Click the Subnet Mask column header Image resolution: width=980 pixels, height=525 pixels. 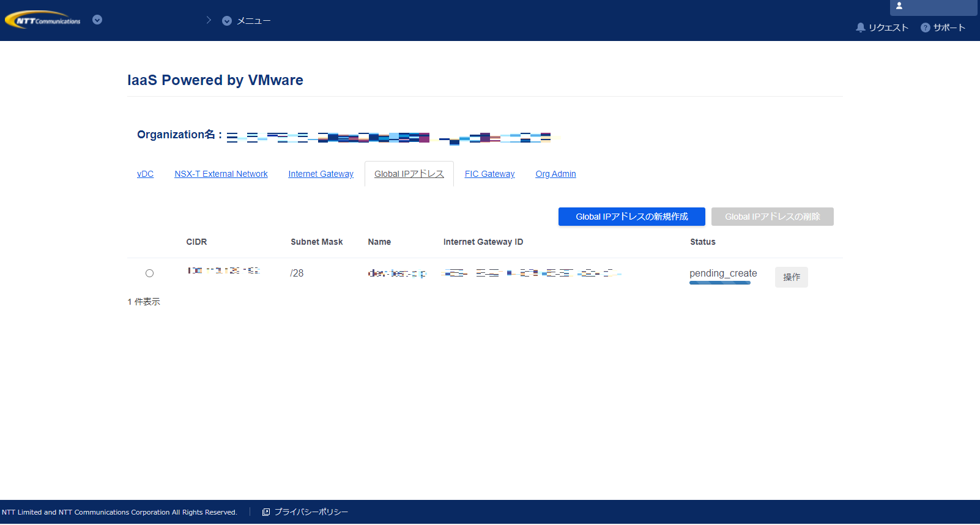pyautogui.click(x=317, y=242)
